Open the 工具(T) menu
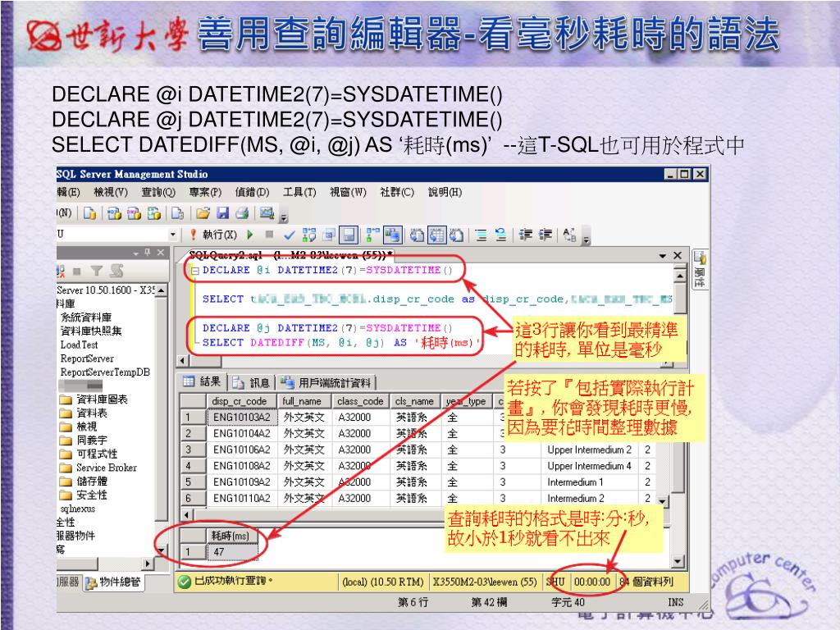 [299, 192]
